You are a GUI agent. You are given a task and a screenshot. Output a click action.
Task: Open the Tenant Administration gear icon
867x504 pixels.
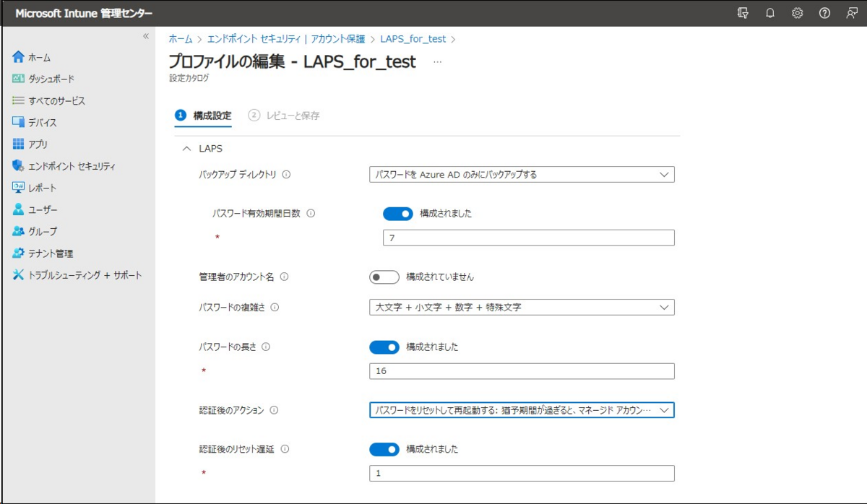click(19, 253)
